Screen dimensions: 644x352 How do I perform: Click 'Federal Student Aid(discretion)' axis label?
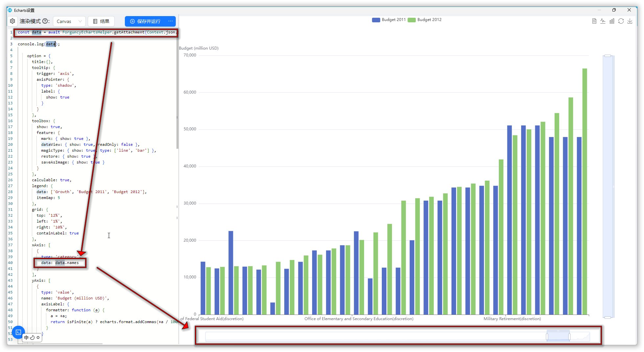click(x=212, y=319)
